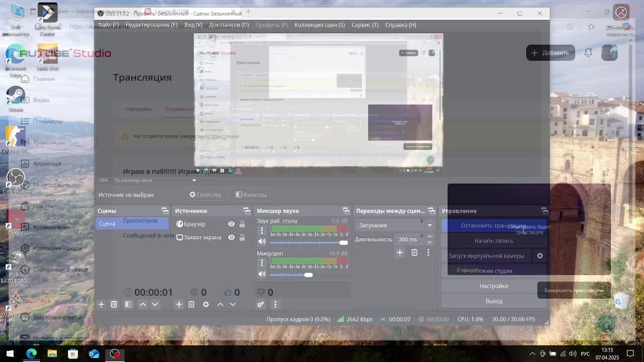Screen dimensions: 644x362
Task: Launch virtual camera with Запуск виртуальной камеры
Action: click(x=486, y=256)
